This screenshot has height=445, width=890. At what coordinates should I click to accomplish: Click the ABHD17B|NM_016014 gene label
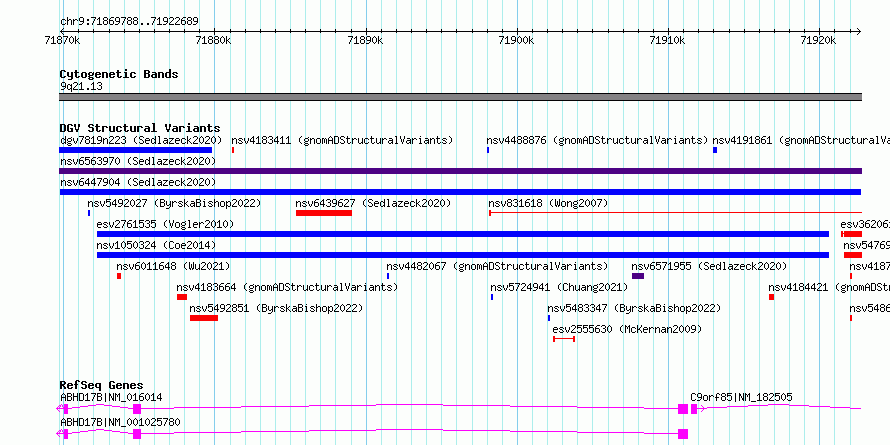pos(111,397)
